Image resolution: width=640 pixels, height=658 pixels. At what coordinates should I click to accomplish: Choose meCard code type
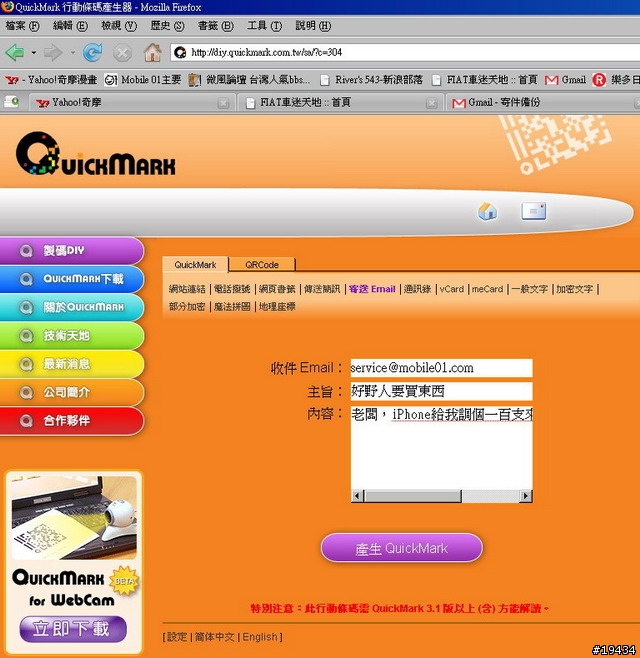[x=487, y=289]
